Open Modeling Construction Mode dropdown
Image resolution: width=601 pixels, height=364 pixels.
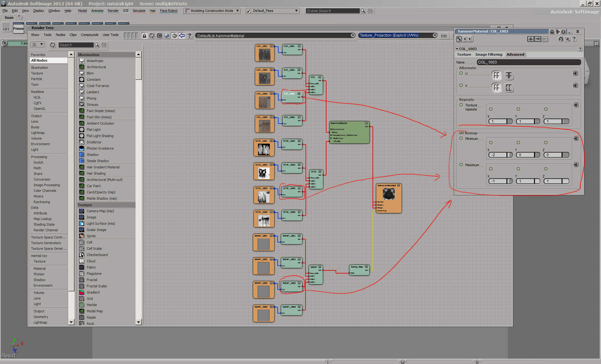(x=238, y=11)
